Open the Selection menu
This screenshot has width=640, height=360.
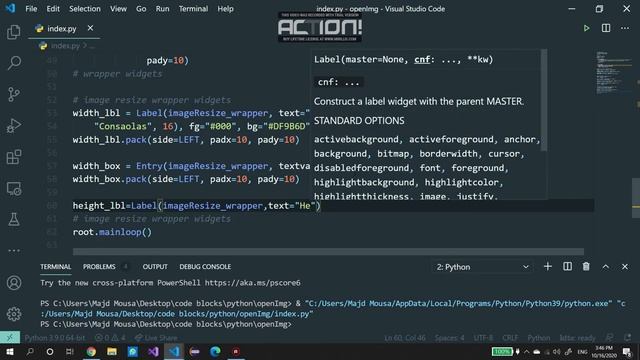pyautogui.click(x=84, y=9)
